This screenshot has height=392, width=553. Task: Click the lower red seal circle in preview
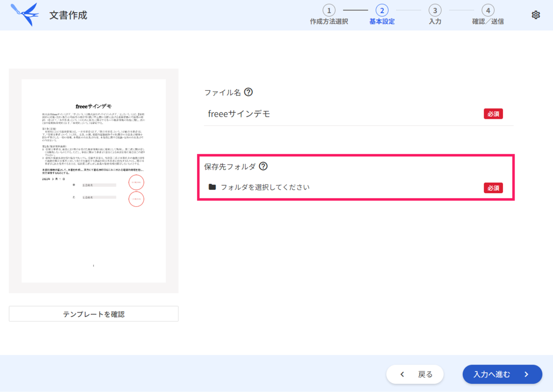(x=136, y=199)
